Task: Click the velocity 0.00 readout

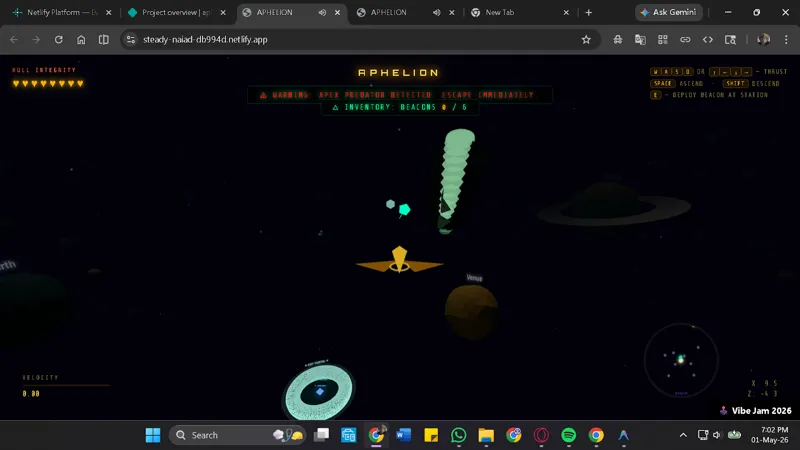Action: [x=31, y=393]
